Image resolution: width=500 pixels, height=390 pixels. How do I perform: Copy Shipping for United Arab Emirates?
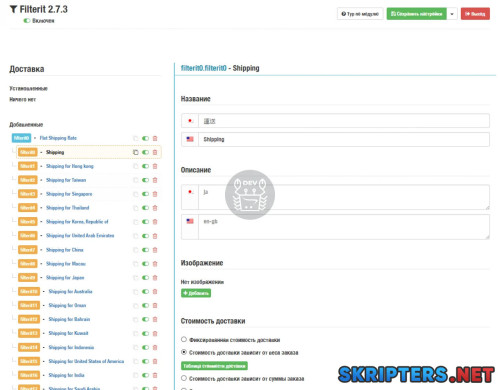click(136, 236)
